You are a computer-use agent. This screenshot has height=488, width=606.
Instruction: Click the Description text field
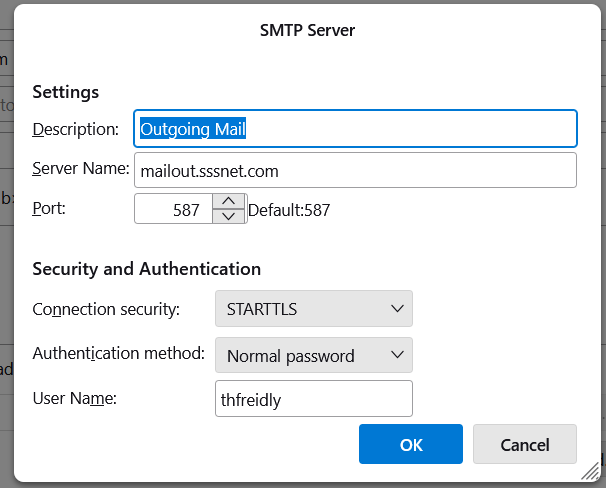coord(355,128)
